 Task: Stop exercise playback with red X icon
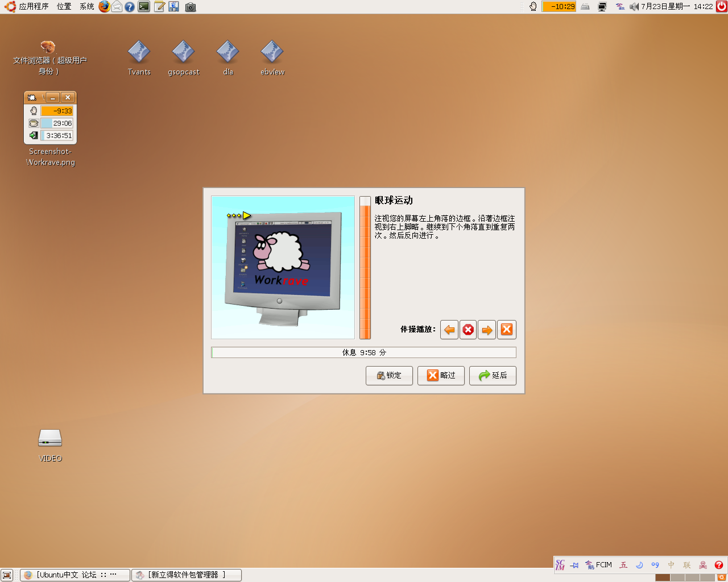click(x=468, y=330)
